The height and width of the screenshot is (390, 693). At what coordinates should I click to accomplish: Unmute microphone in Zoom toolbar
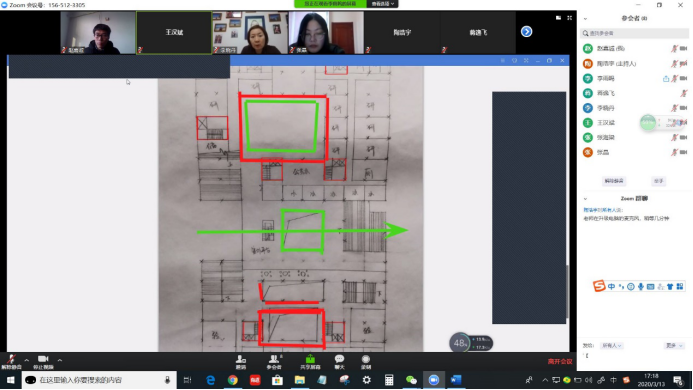pos(11,362)
